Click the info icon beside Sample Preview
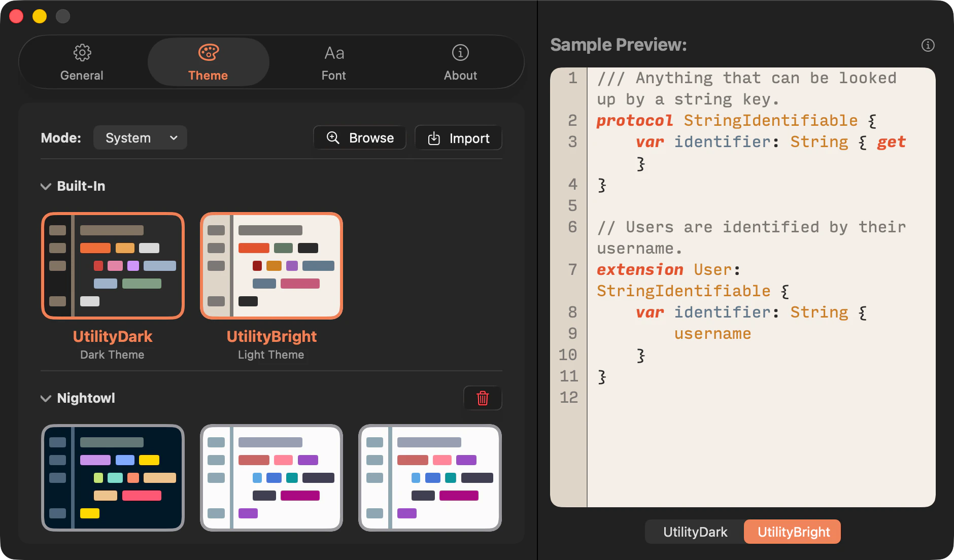This screenshot has height=560, width=954. point(928,45)
